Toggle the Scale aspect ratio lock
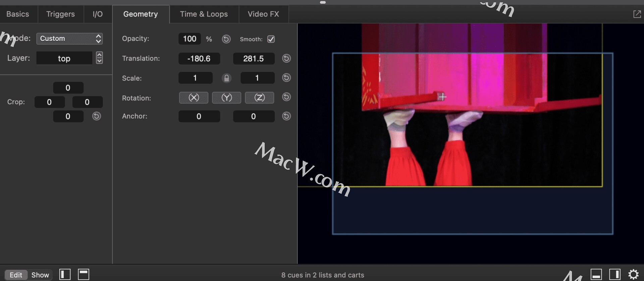The width and height of the screenshot is (644, 281). tap(226, 78)
